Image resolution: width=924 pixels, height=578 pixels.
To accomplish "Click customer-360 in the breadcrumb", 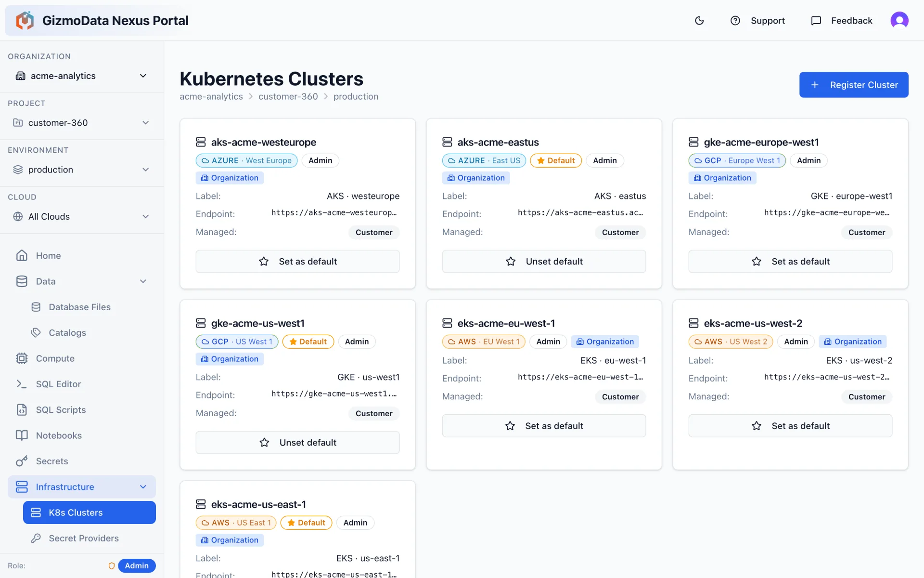I will (x=288, y=96).
